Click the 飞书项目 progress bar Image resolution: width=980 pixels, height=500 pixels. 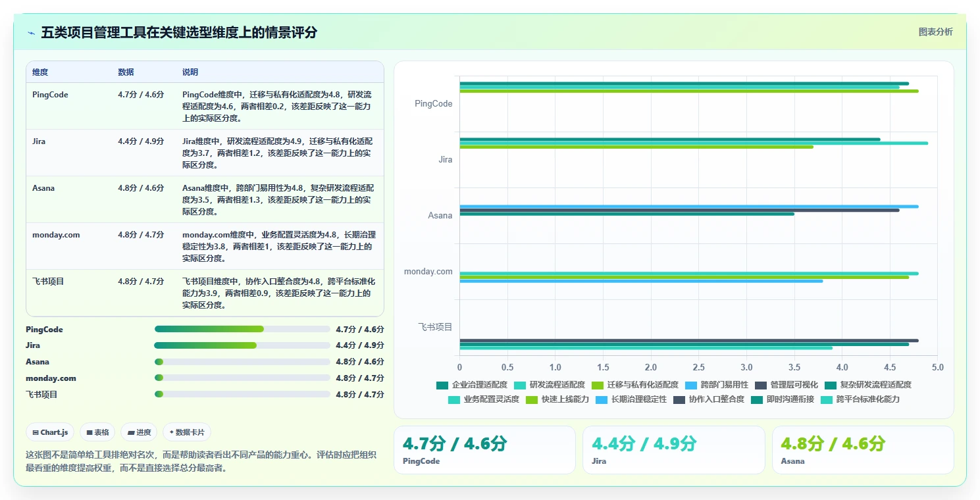pyautogui.click(x=242, y=394)
